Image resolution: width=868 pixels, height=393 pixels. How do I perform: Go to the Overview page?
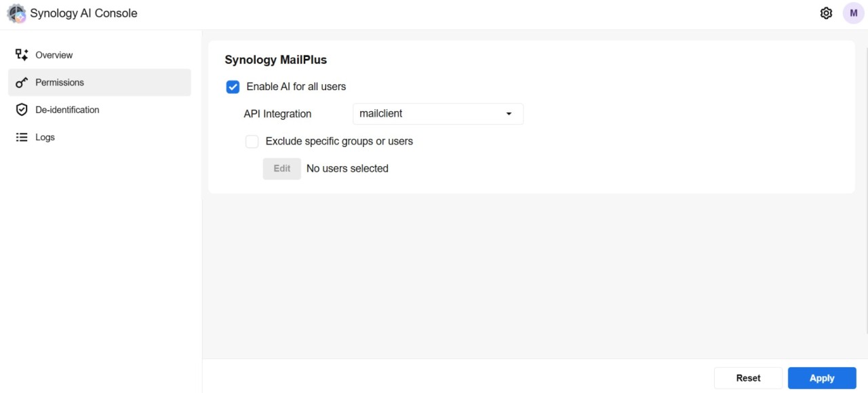click(54, 55)
